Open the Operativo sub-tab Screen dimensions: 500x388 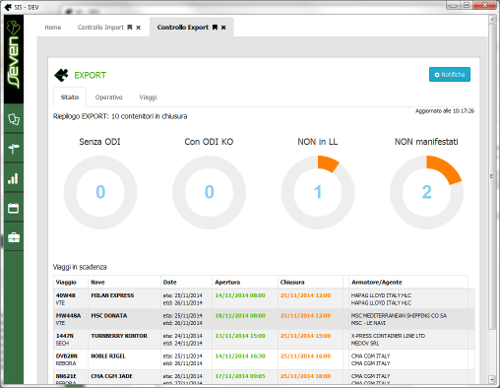(109, 97)
